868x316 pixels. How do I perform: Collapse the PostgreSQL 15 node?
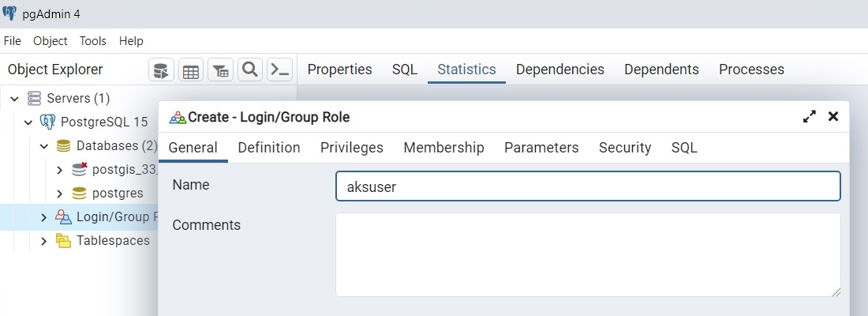pyautogui.click(x=28, y=122)
